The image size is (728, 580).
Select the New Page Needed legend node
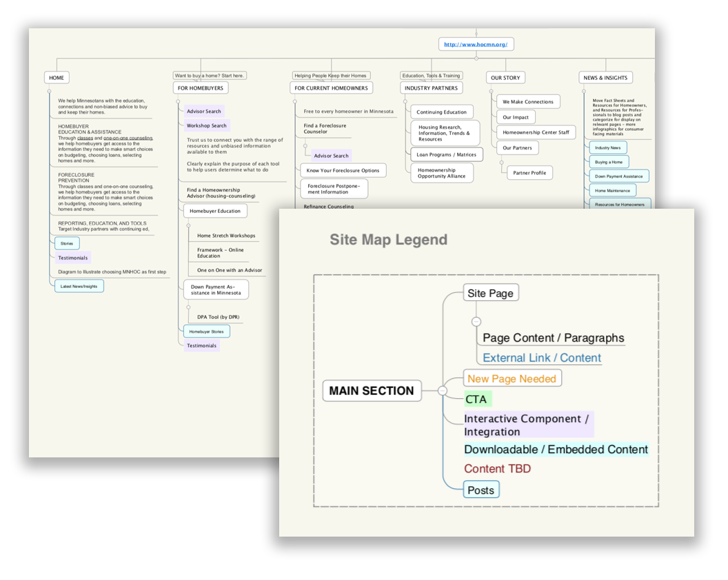pyautogui.click(x=512, y=378)
